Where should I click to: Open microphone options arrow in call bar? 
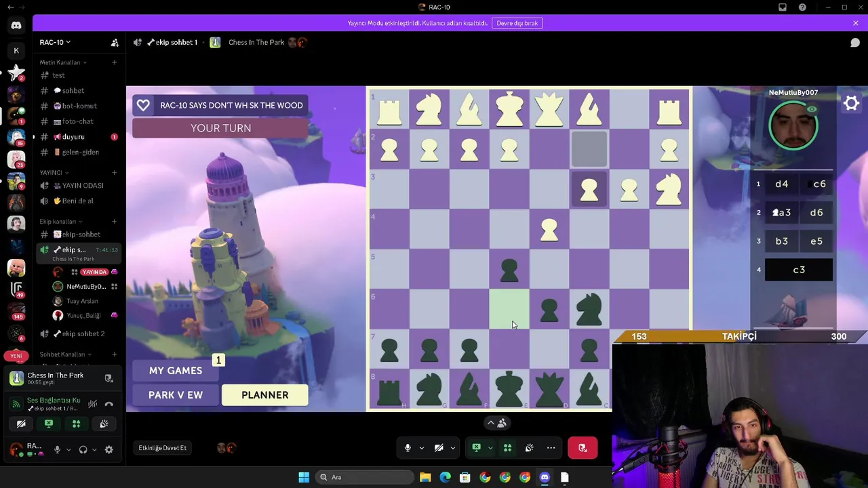[x=421, y=448]
